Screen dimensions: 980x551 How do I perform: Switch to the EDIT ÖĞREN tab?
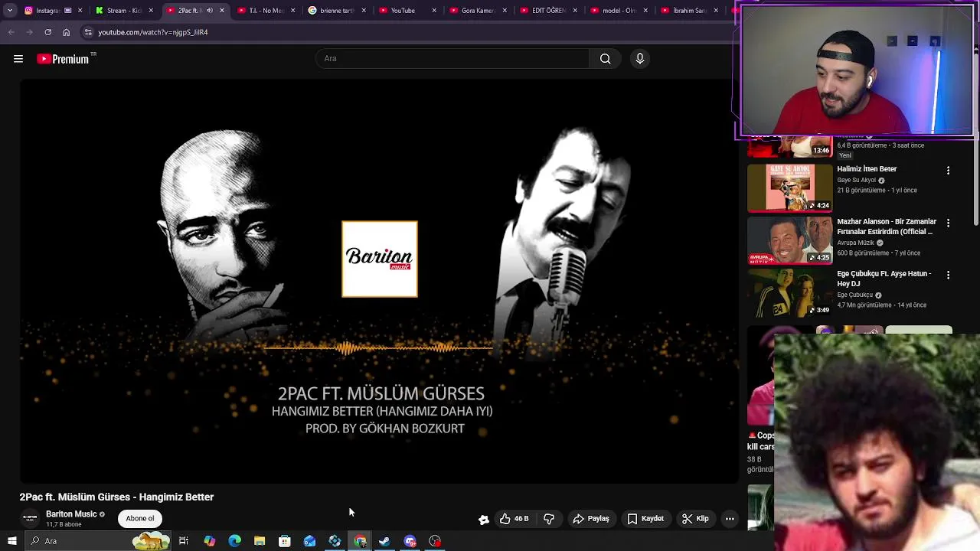(x=548, y=11)
